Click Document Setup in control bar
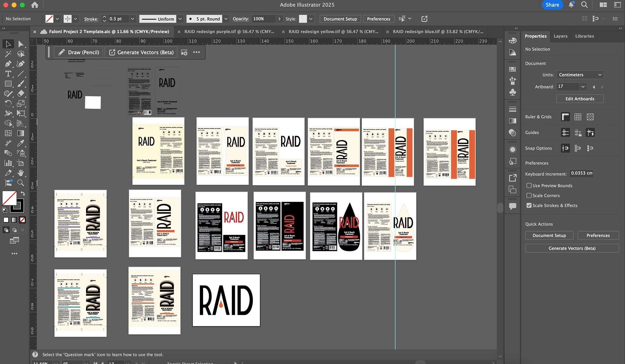This screenshot has height=364, width=625. (340, 19)
